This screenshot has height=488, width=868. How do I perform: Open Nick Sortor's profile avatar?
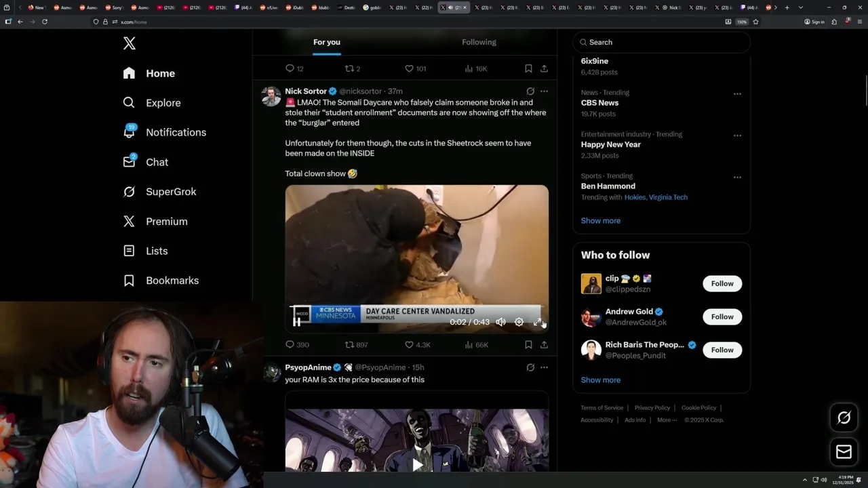[x=271, y=96]
